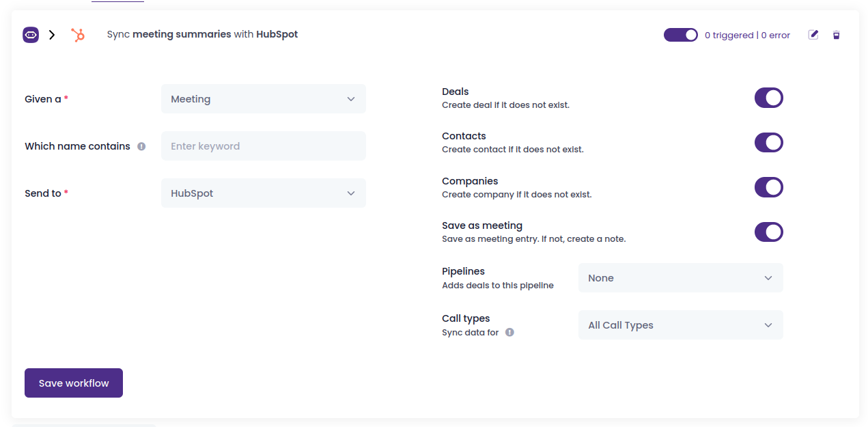Viewport: 868px width, 427px height.
Task: Disable the Contacts creation toggle
Action: [768, 143]
